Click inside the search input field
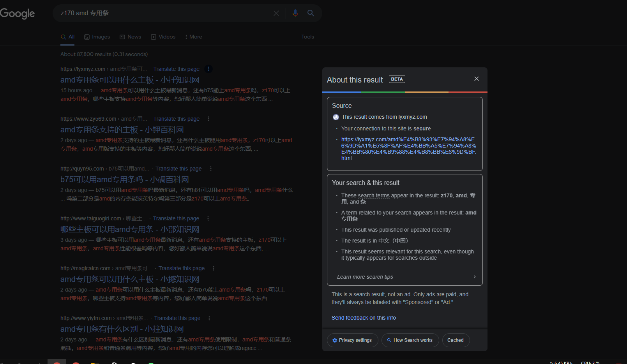The height and width of the screenshot is (364, 627). pos(164,13)
